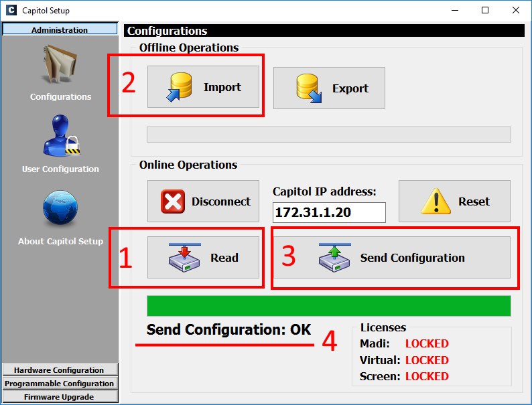The height and width of the screenshot is (405, 532).
Task: Click the Virtual LOCKED license status
Action: [427, 360]
